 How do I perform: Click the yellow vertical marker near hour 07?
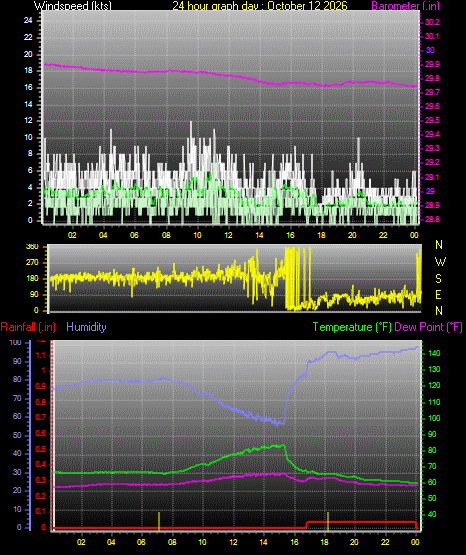pos(159,522)
